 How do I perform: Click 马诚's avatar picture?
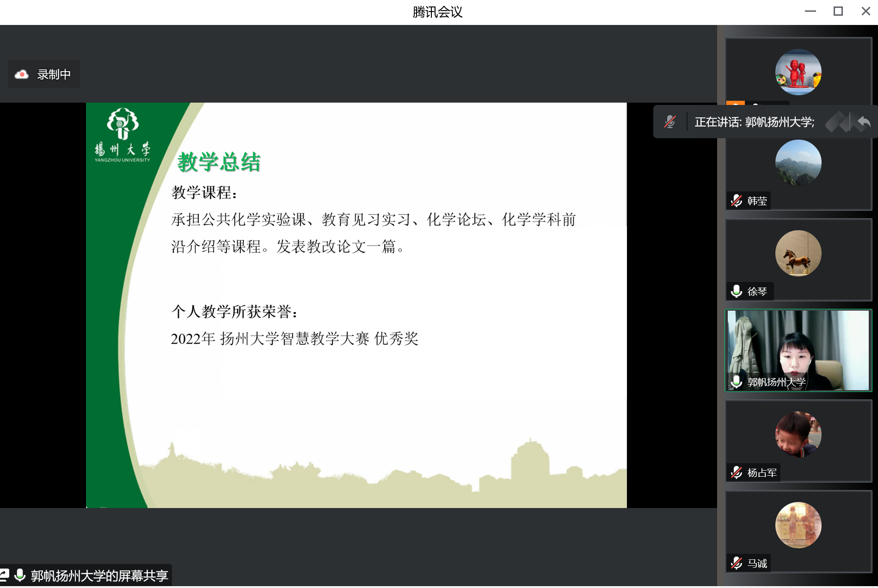click(798, 525)
